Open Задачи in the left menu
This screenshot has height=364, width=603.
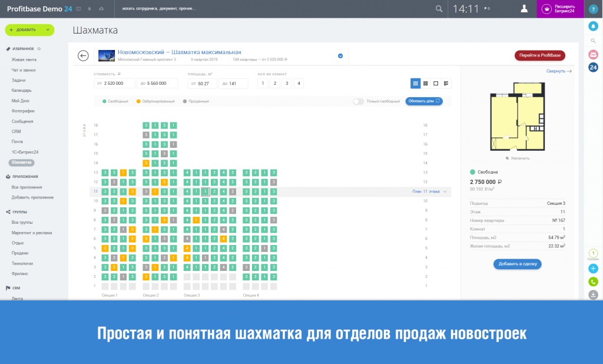point(19,80)
